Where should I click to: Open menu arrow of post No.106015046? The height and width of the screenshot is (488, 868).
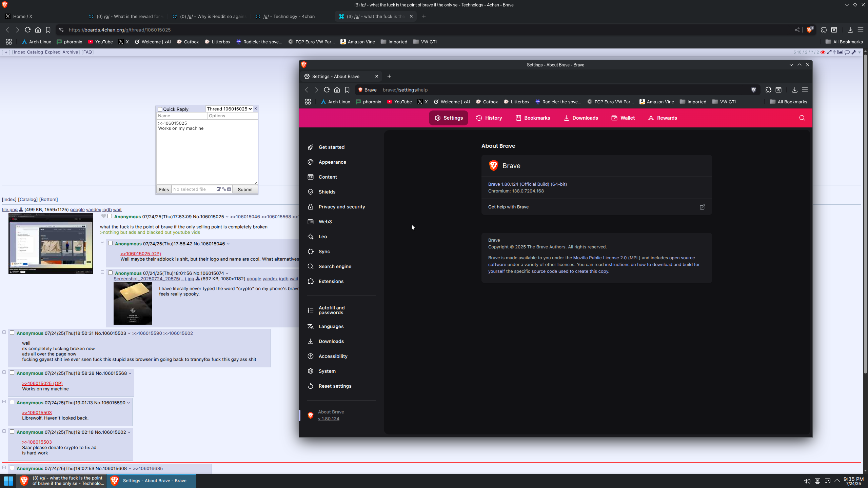click(228, 244)
